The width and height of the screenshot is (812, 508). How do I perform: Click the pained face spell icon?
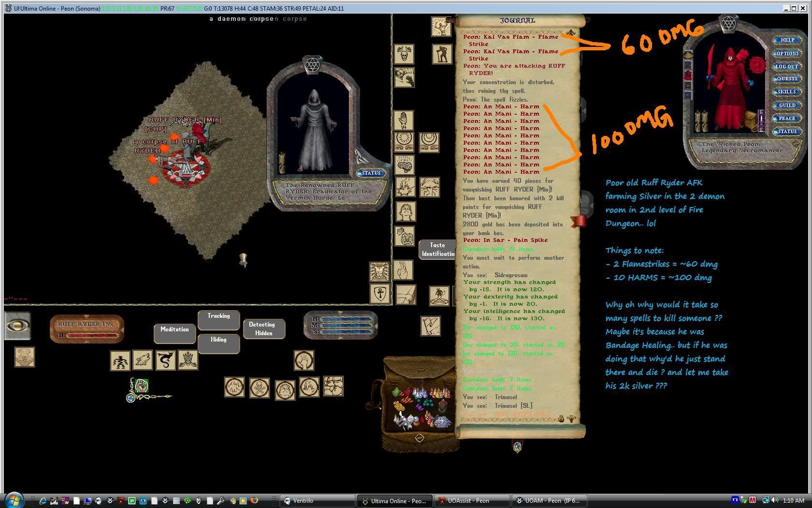coord(429,187)
